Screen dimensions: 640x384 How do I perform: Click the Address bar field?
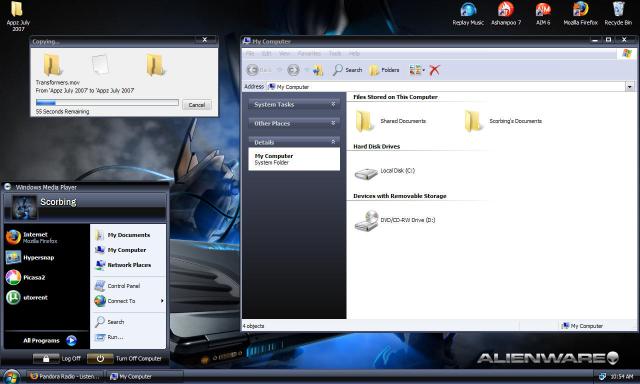(446, 87)
